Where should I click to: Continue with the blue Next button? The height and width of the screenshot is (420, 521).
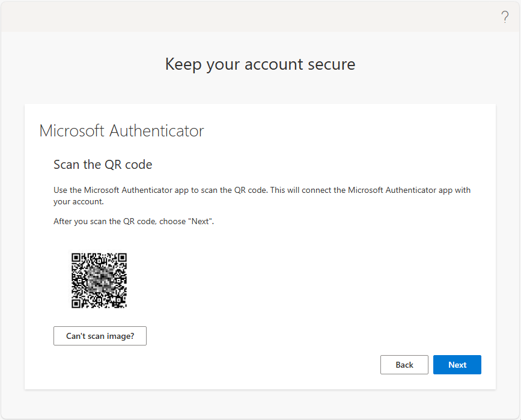457,365
